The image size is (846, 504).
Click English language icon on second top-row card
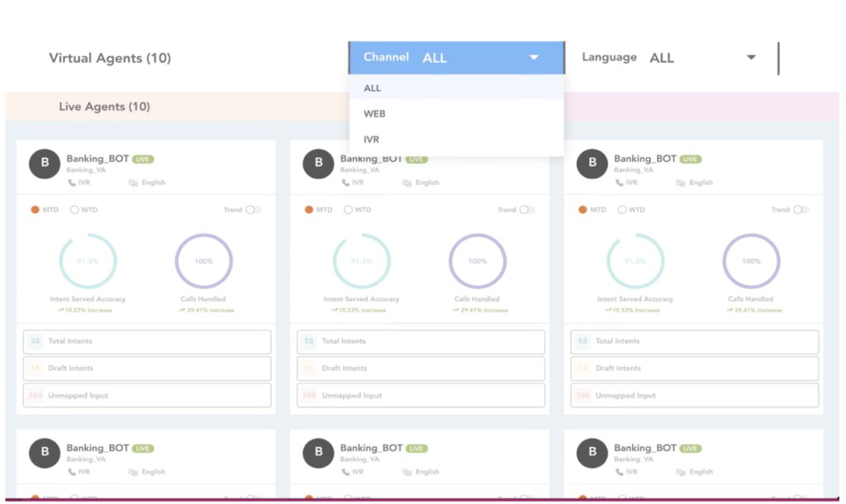(406, 183)
